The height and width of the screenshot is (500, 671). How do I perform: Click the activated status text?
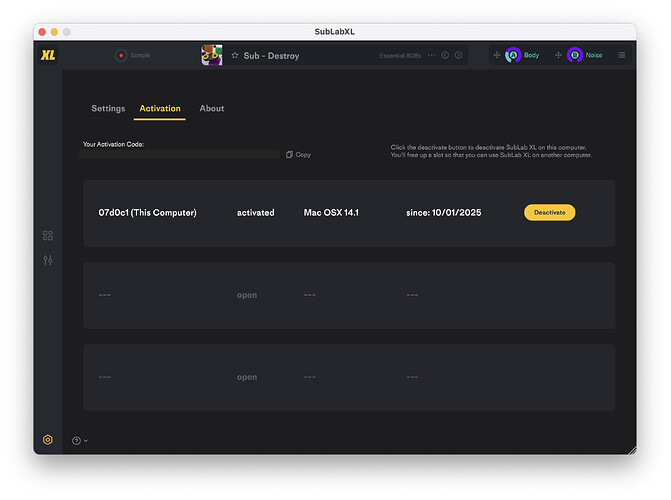pyautogui.click(x=256, y=213)
